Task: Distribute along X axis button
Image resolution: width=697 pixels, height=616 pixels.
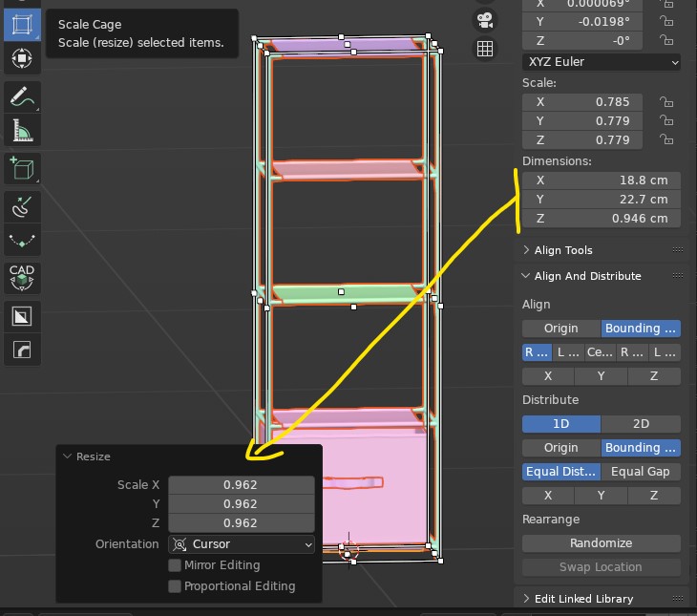Action: tap(548, 496)
